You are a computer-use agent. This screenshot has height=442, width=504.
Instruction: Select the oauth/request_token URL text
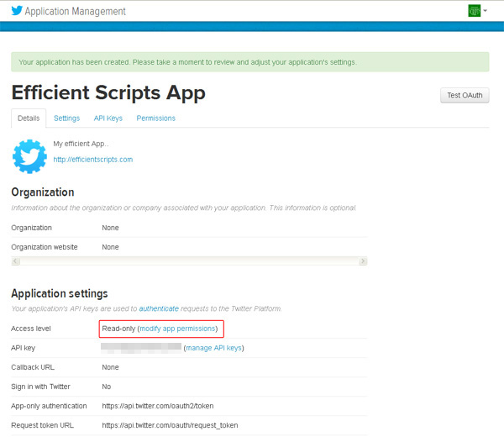(170, 425)
